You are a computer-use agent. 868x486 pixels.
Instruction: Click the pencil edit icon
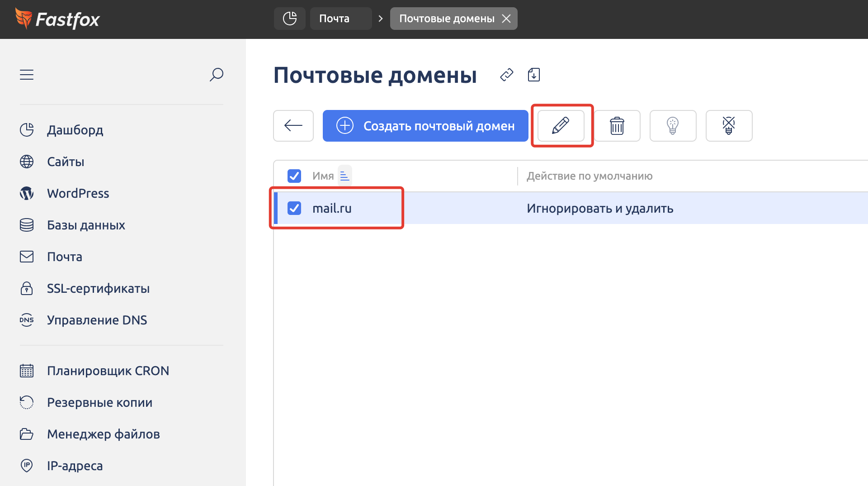tap(561, 126)
